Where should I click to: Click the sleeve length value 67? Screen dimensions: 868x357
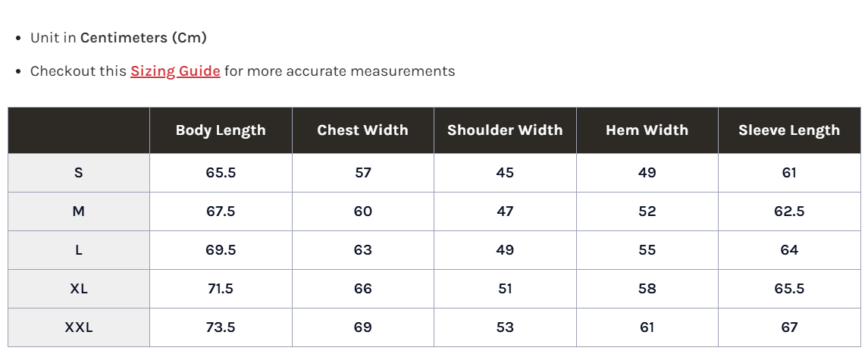(x=789, y=327)
